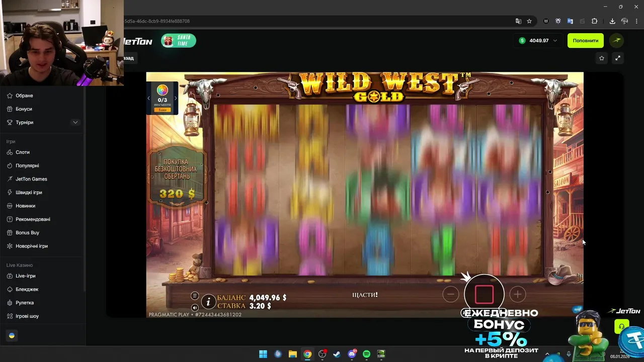Open the Слоти games category
The height and width of the screenshot is (362, 644).
42,152
